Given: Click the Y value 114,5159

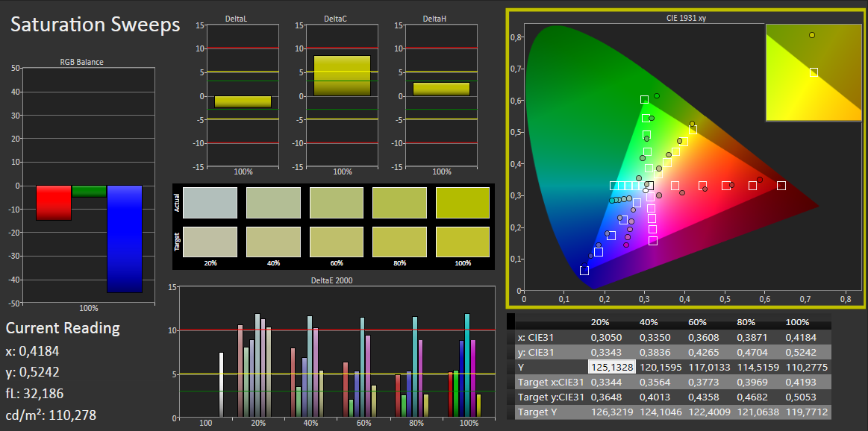Looking at the screenshot, I should pyautogui.click(x=758, y=367).
